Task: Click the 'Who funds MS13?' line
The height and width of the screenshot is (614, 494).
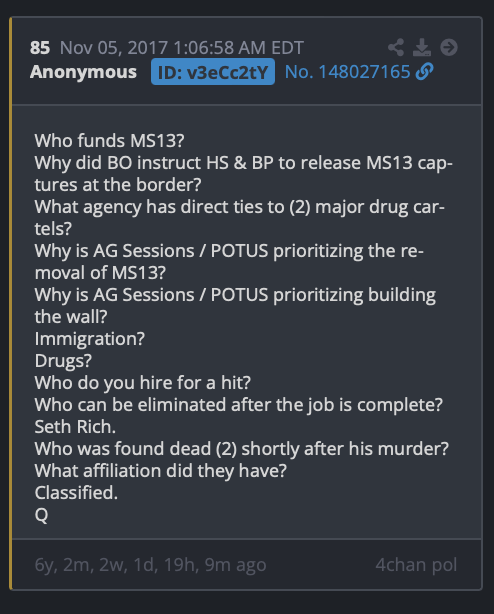Action: (109, 141)
